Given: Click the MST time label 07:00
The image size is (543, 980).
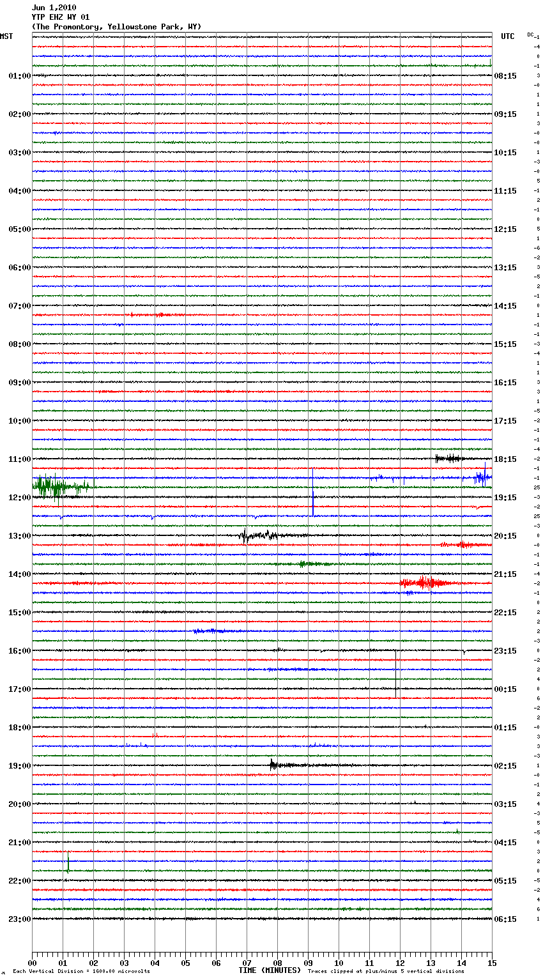Looking at the screenshot, I should pos(20,306).
